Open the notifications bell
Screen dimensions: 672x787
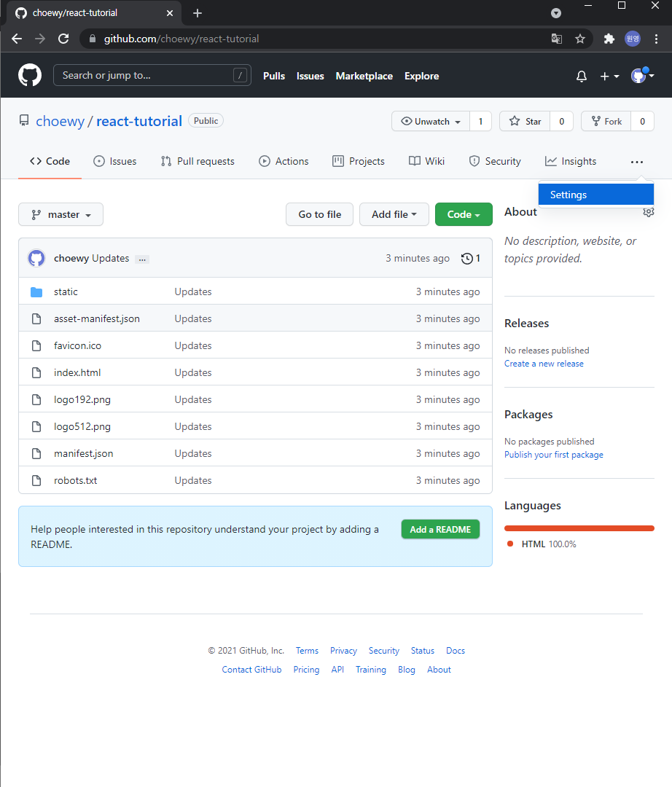581,77
